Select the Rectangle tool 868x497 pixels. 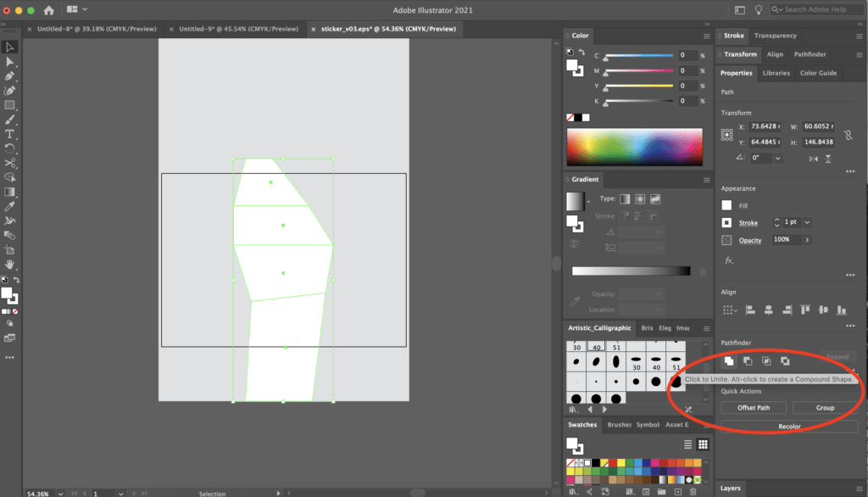pyautogui.click(x=9, y=105)
